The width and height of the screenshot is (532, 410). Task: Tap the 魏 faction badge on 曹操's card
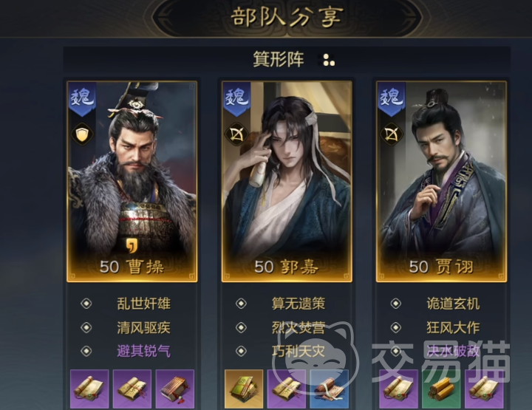[x=82, y=99]
